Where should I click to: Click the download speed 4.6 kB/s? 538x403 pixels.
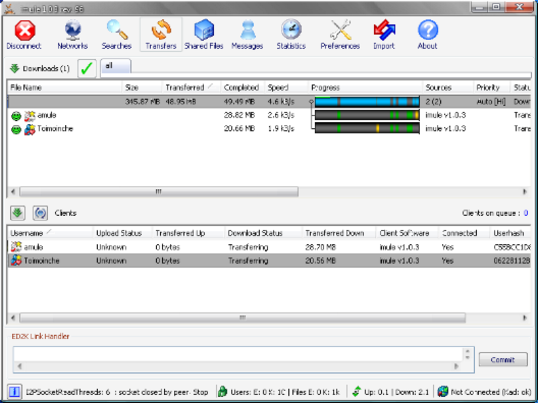281,102
